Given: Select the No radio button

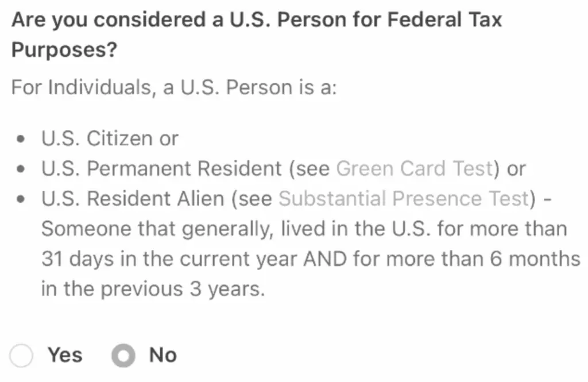Looking at the screenshot, I should 123,355.
